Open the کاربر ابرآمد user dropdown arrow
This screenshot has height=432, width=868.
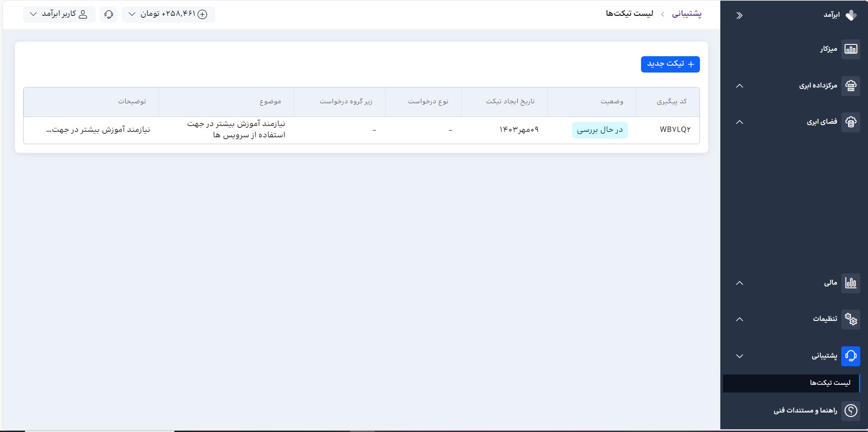33,15
